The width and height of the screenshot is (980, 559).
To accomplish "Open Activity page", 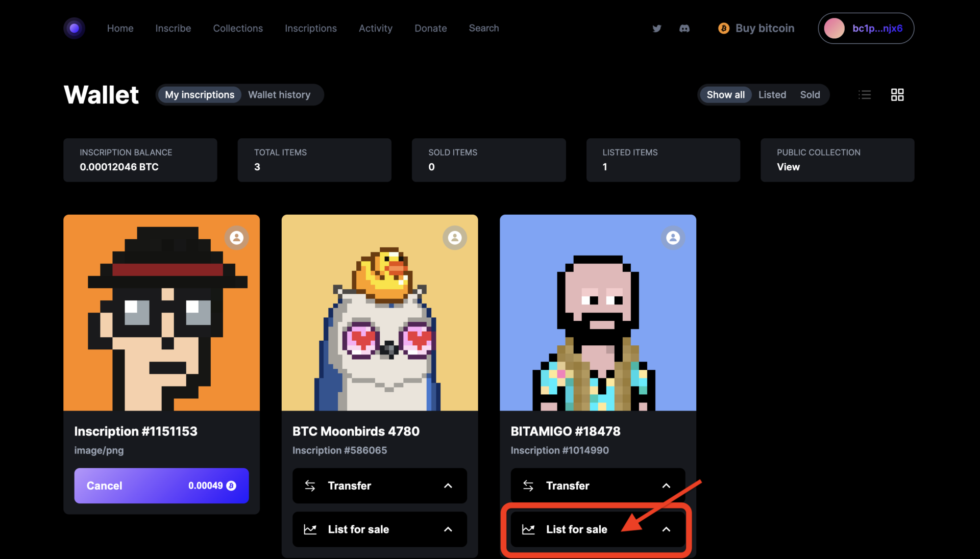I will (375, 29).
